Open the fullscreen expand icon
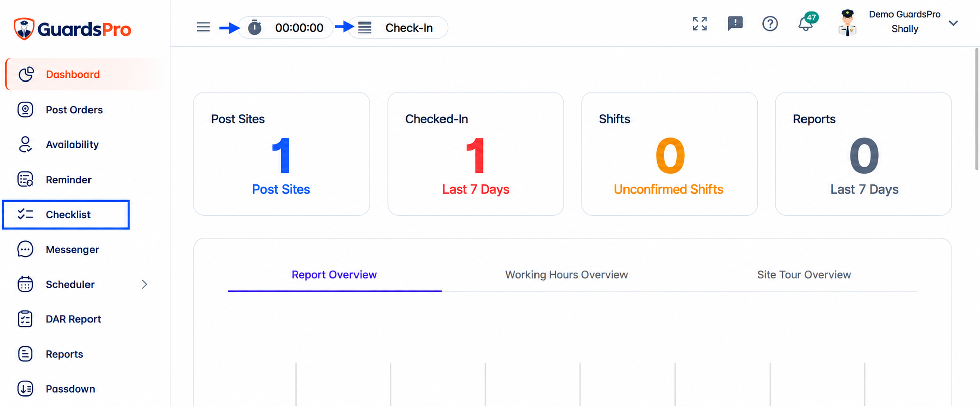This screenshot has height=406, width=980. tap(700, 24)
